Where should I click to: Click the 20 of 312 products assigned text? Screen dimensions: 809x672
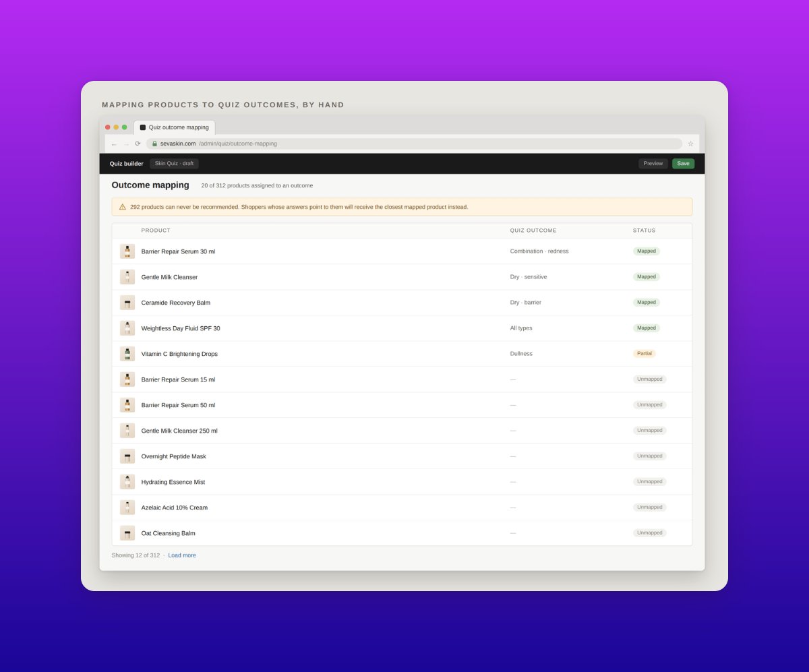[257, 186]
